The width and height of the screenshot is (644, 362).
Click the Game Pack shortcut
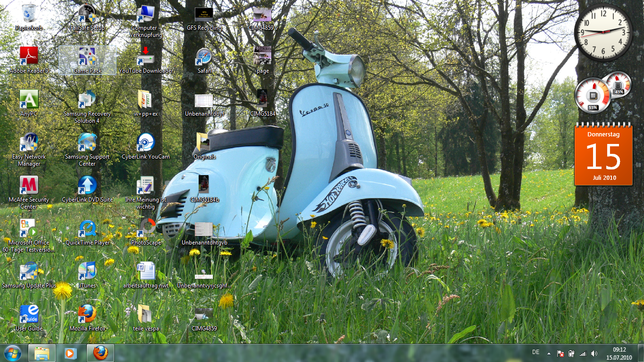(x=87, y=57)
